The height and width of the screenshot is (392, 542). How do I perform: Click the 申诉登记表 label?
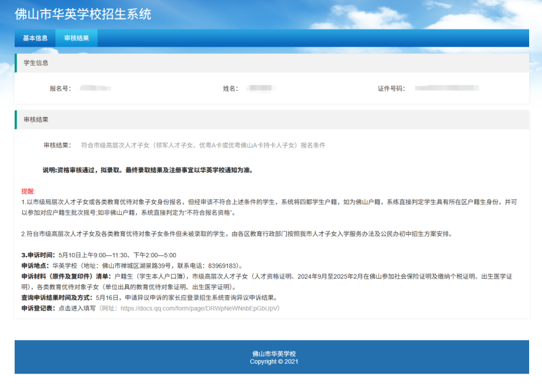point(38,308)
